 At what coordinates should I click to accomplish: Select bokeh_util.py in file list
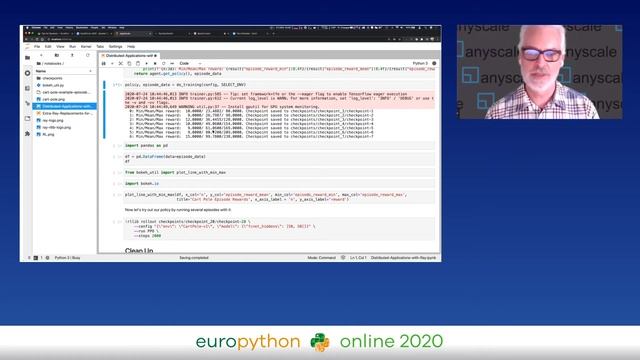click(x=64, y=85)
